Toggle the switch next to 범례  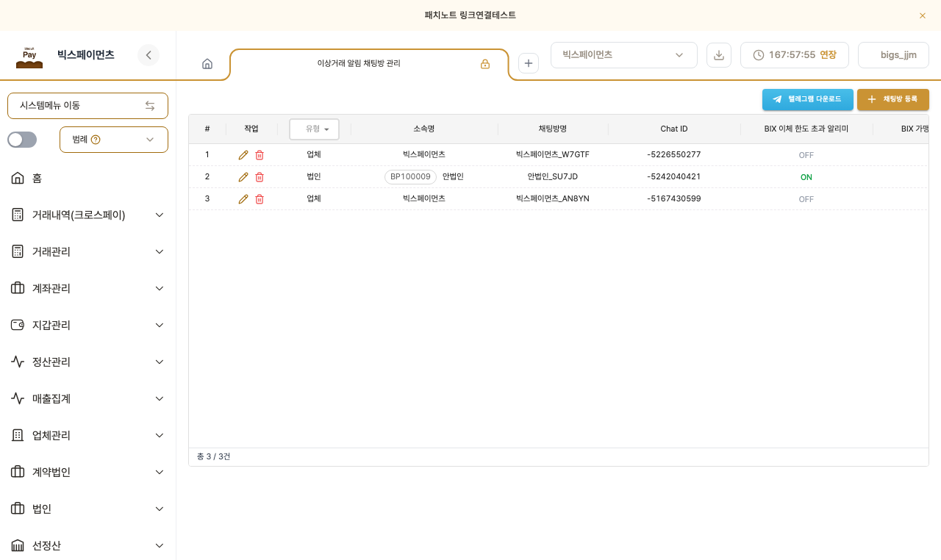22,140
